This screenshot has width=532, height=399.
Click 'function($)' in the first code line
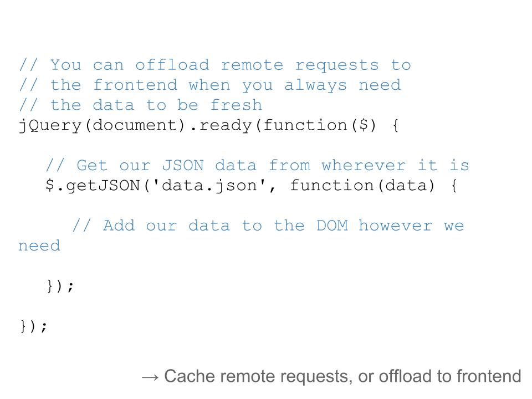pyautogui.click(x=320, y=125)
